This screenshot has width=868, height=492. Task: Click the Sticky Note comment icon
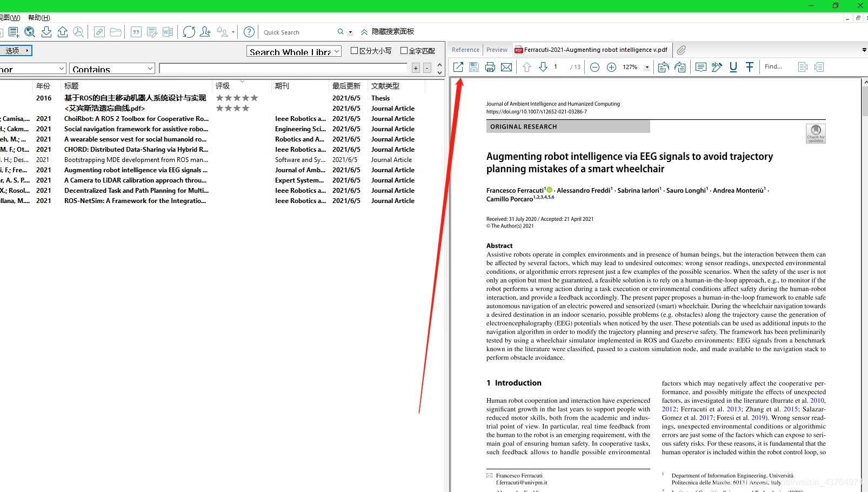(x=701, y=67)
